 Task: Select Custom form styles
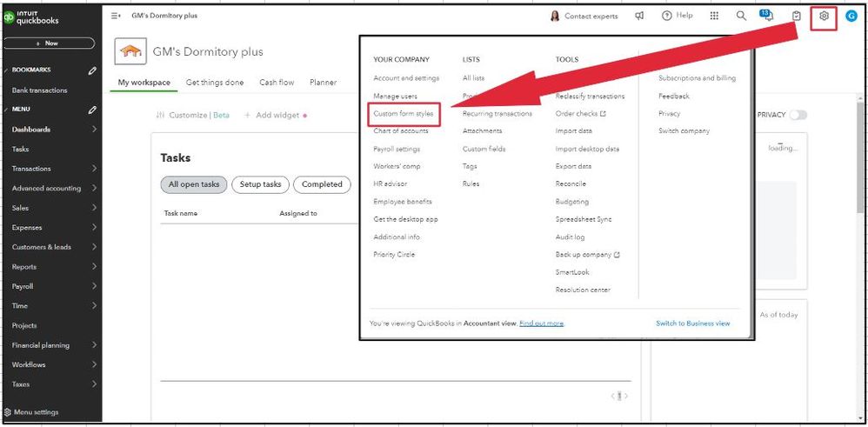[x=404, y=114]
